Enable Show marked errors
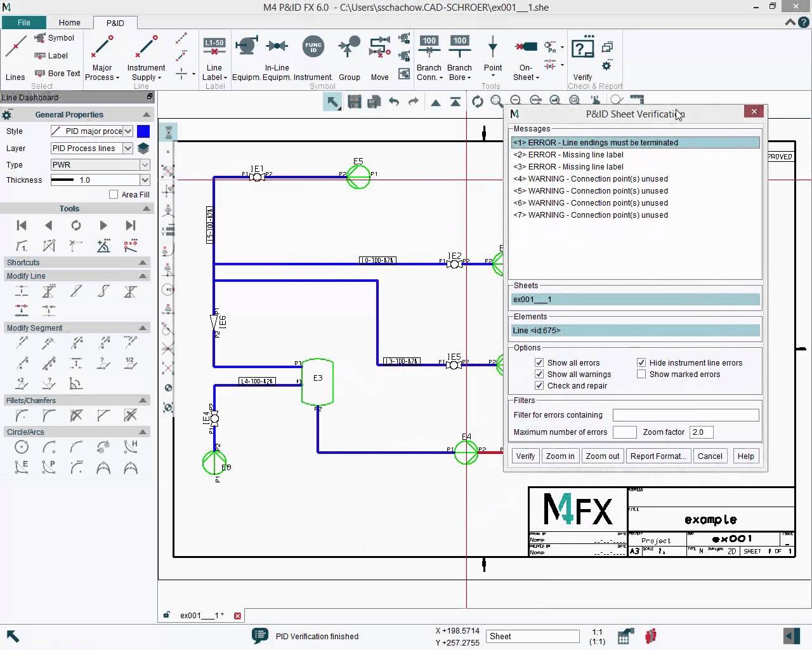This screenshot has height=650, width=812. click(641, 375)
